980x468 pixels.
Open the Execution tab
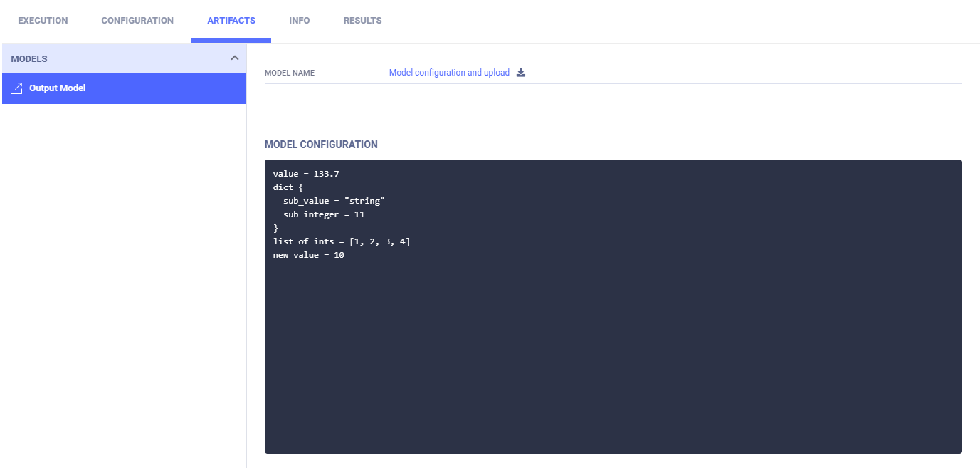43,21
